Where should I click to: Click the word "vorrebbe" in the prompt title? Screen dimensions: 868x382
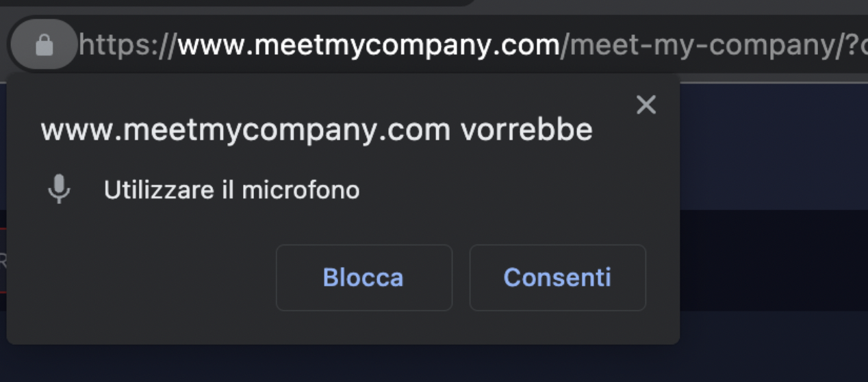point(526,130)
